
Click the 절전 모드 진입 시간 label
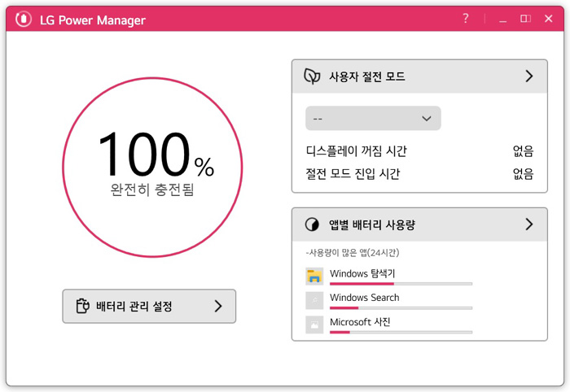pyautogui.click(x=353, y=174)
